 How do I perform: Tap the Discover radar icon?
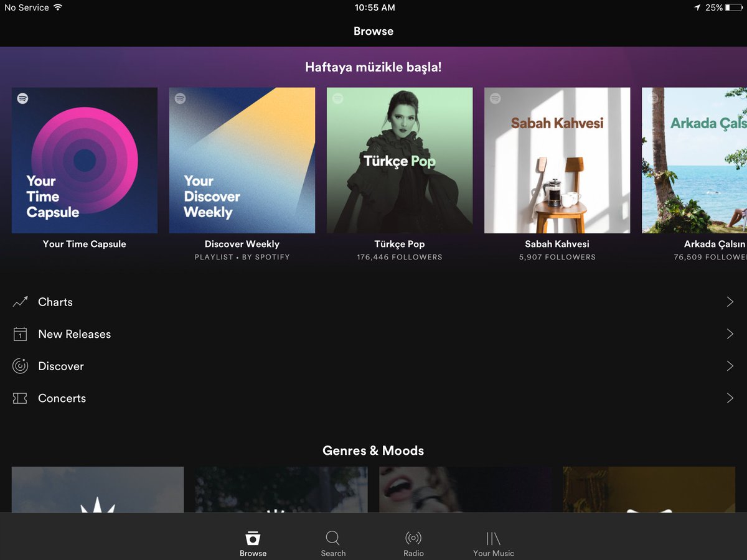tap(20, 366)
